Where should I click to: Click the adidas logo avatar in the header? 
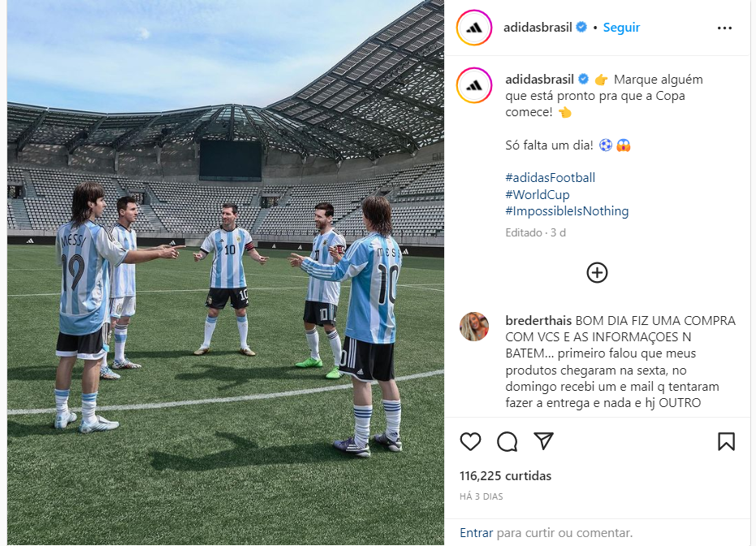click(474, 28)
